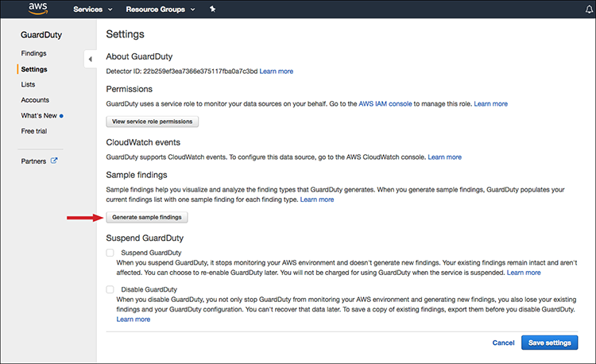Click the Suspend GuardDuty section heading
The height and width of the screenshot is (364, 596).
coord(145,238)
